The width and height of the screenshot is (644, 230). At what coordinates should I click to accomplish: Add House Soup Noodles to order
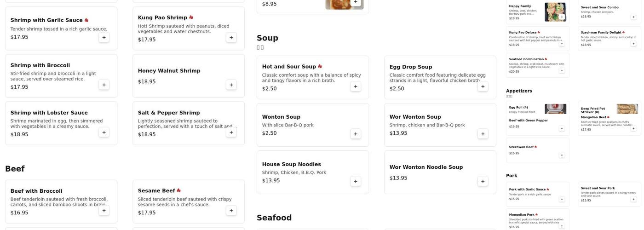click(x=356, y=181)
